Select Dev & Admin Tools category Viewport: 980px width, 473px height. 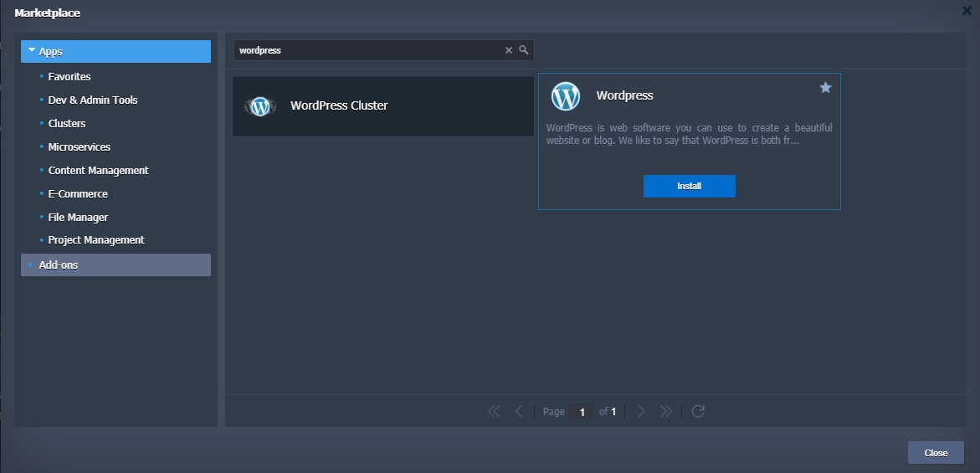click(93, 100)
